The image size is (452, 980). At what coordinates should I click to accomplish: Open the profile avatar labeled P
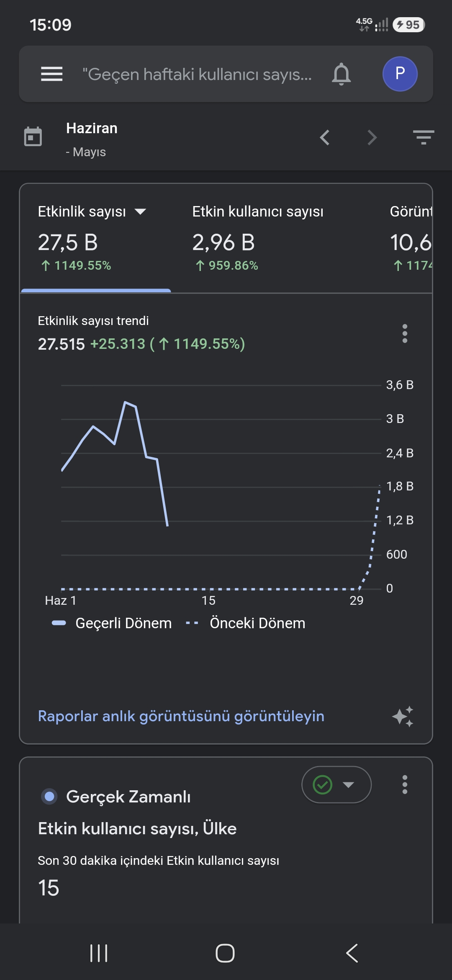tap(400, 74)
